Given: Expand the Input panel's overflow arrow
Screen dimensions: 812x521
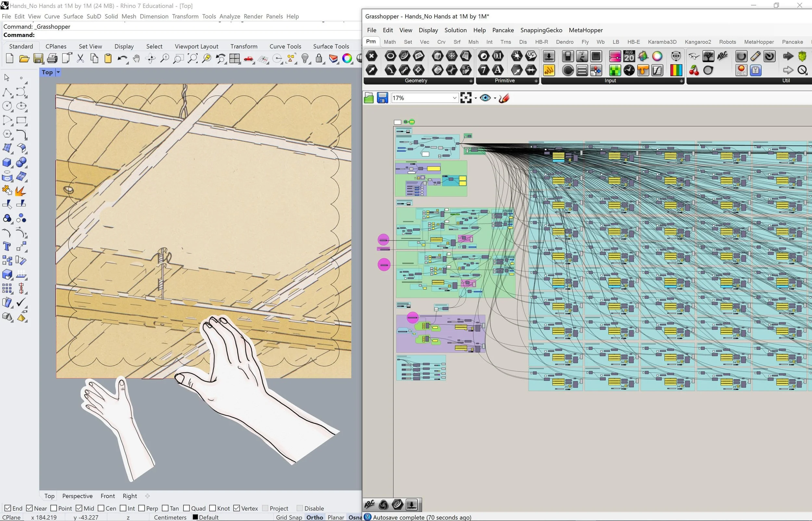Looking at the screenshot, I should tap(681, 81).
